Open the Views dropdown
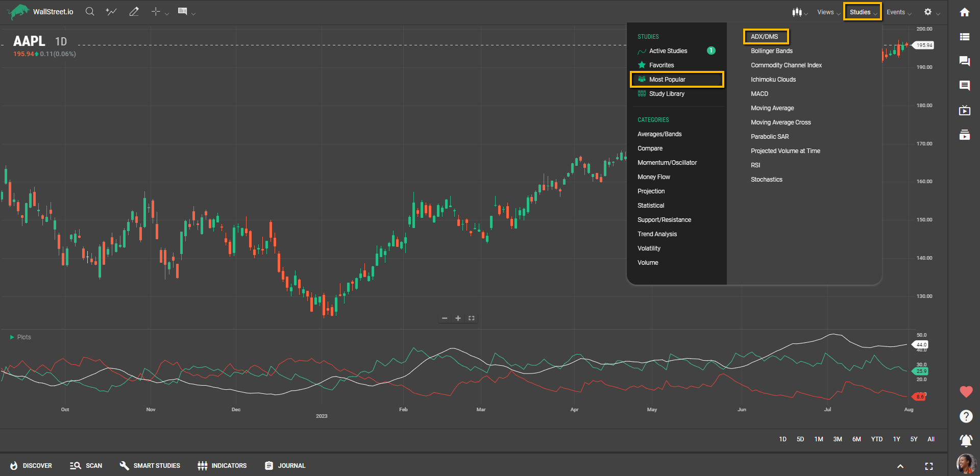 tap(828, 12)
